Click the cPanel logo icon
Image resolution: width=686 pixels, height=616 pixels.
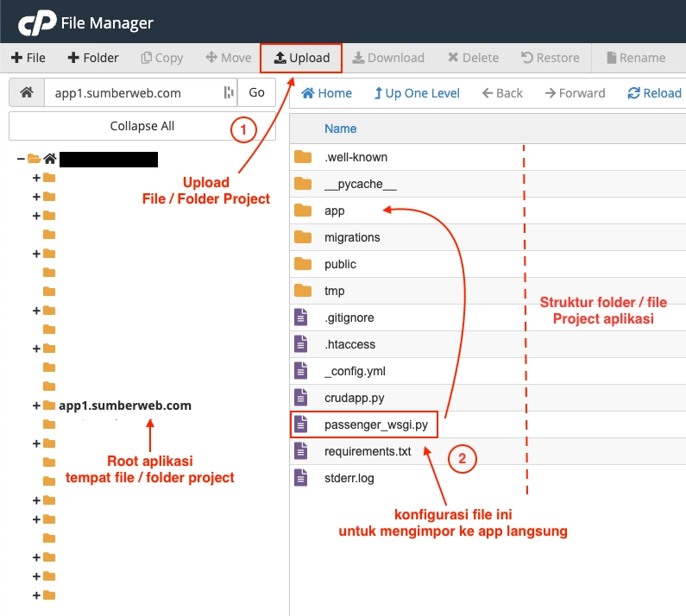37,22
